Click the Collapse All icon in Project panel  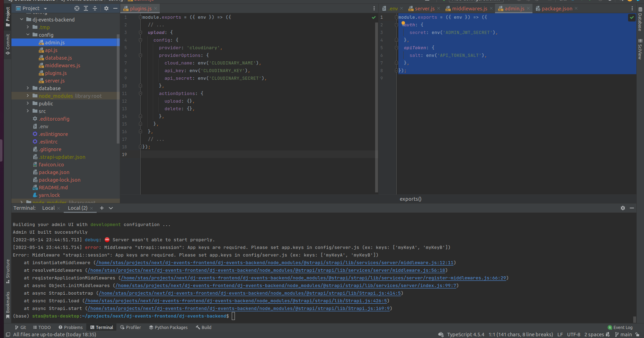click(x=95, y=8)
